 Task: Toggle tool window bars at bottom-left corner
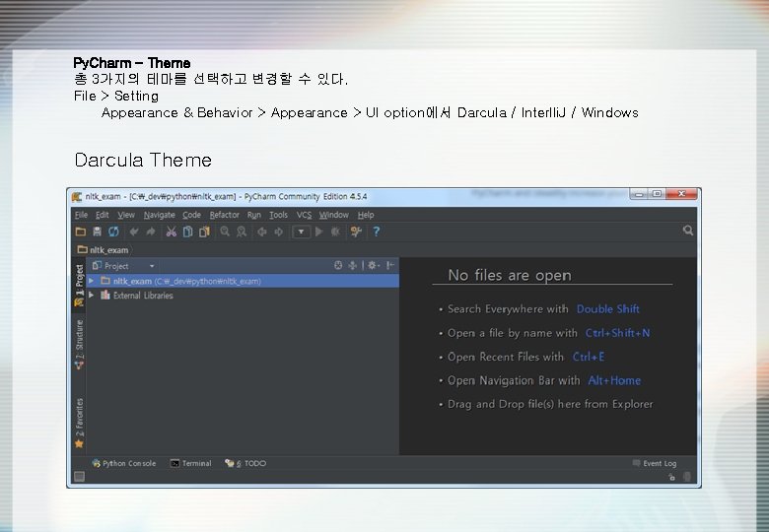click(79, 476)
